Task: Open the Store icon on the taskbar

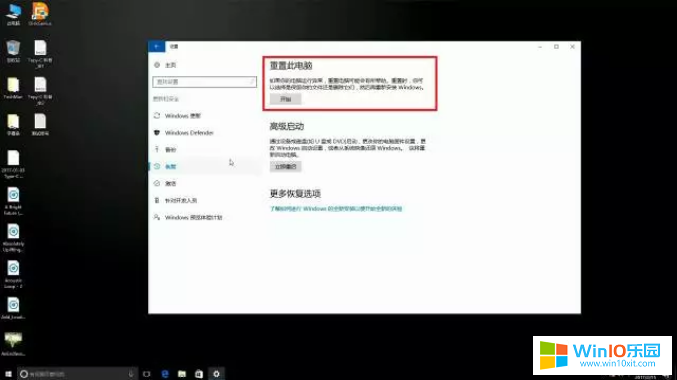Action: (199, 374)
